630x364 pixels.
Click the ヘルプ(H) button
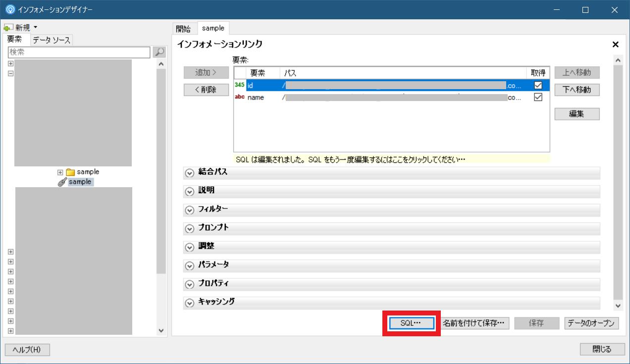pyautogui.click(x=27, y=350)
